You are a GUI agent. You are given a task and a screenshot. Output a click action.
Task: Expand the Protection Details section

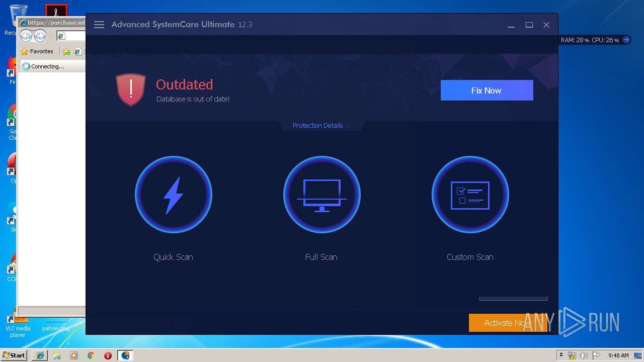321,126
